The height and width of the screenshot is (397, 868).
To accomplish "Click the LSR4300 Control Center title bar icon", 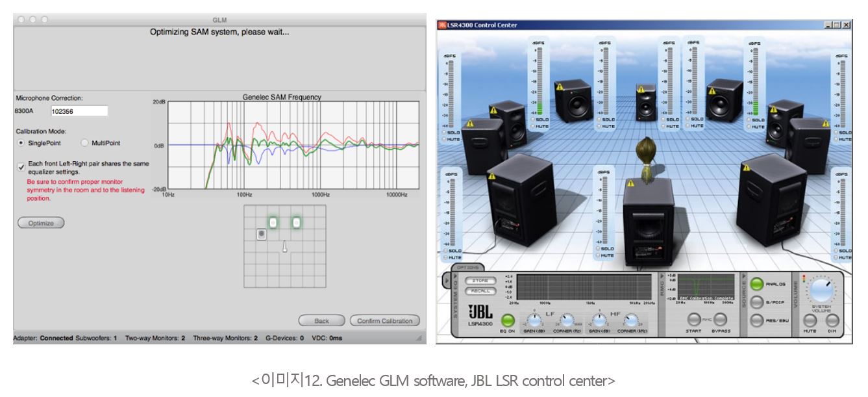I will [x=442, y=25].
